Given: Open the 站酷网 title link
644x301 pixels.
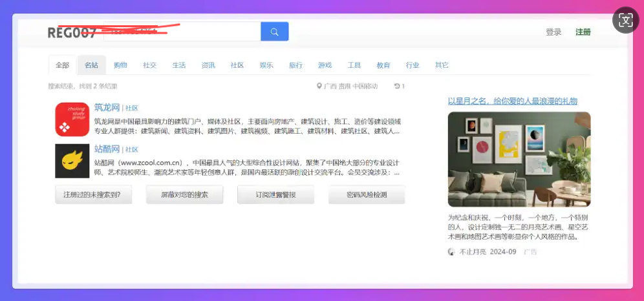Looking at the screenshot, I should (x=107, y=149).
